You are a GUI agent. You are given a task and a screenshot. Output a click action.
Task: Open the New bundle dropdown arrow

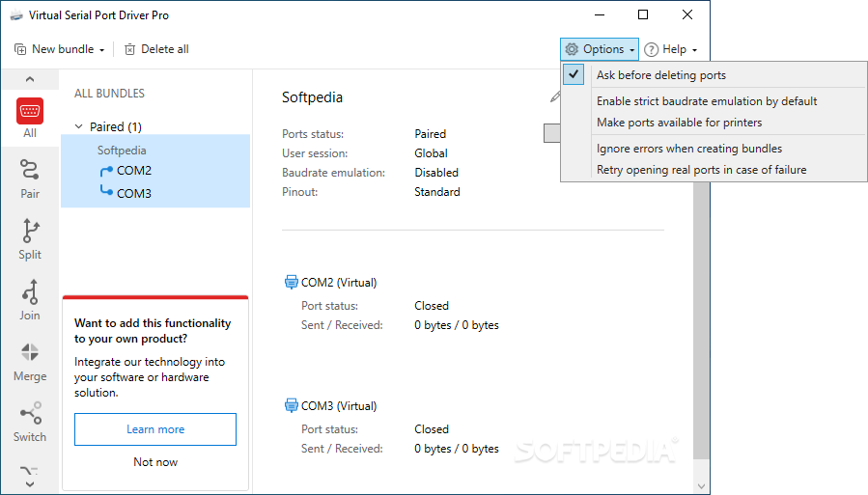[101, 50]
